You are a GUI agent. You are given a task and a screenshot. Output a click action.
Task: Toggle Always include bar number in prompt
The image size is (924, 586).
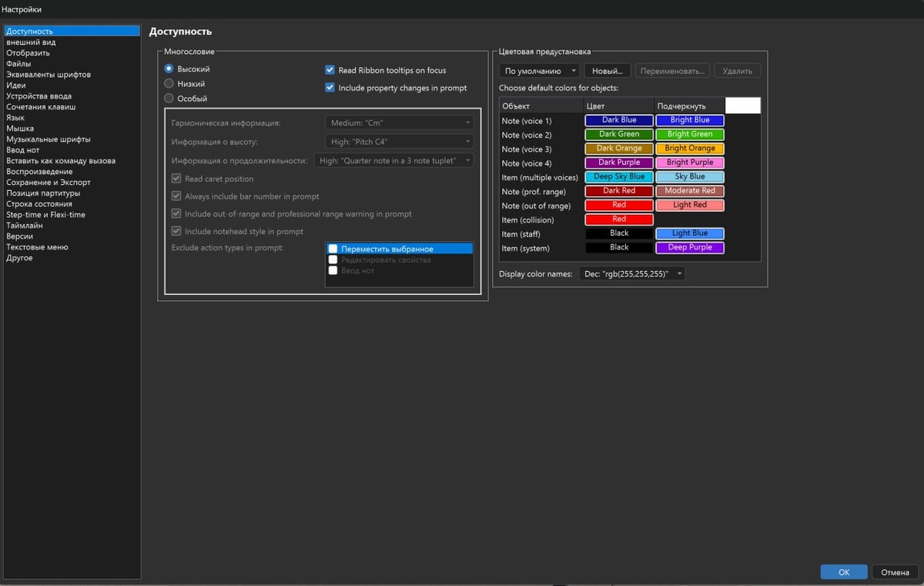click(x=176, y=196)
